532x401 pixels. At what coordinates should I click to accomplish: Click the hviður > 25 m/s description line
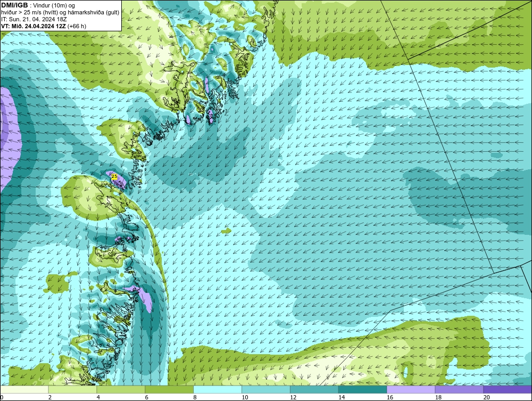point(60,13)
